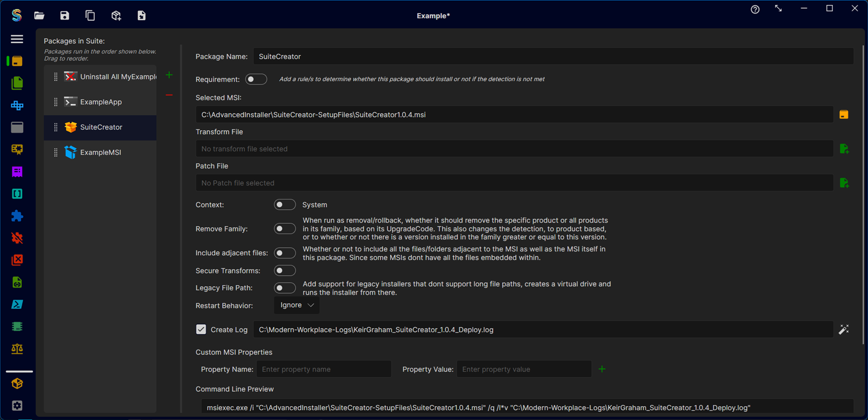Select the balance scales sidebar icon
This screenshot has width=868, height=420.
pos(17,349)
